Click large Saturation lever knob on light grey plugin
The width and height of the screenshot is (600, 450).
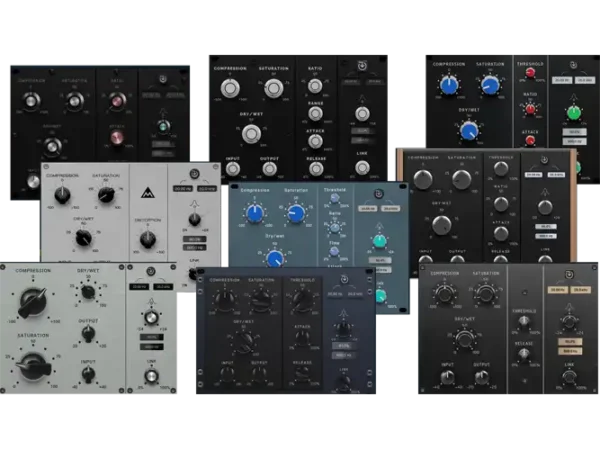click(34, 367)
